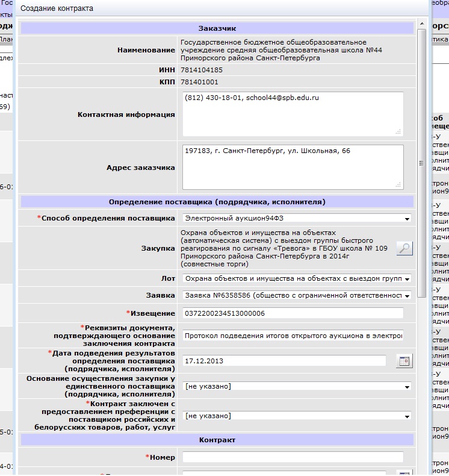Select the КПП value 781401001
Viewport: 449px width, 476px height.
coord(199,82)
